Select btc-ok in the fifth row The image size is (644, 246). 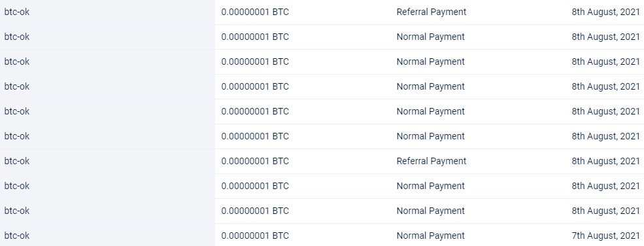(17, 111)
